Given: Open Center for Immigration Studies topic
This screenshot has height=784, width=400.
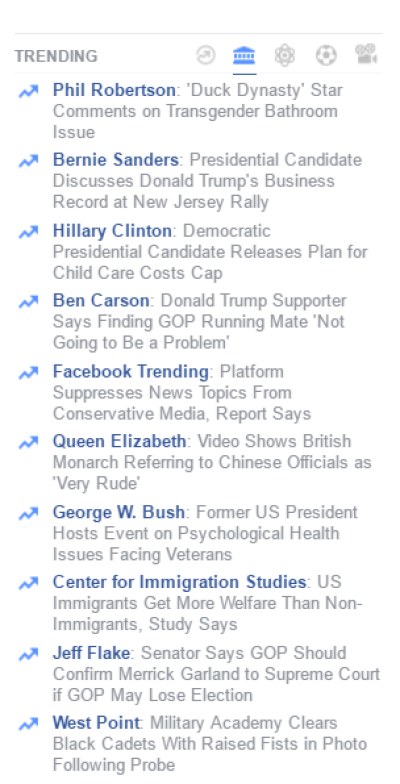Looking at the screenshot, I should pos(180,582).
